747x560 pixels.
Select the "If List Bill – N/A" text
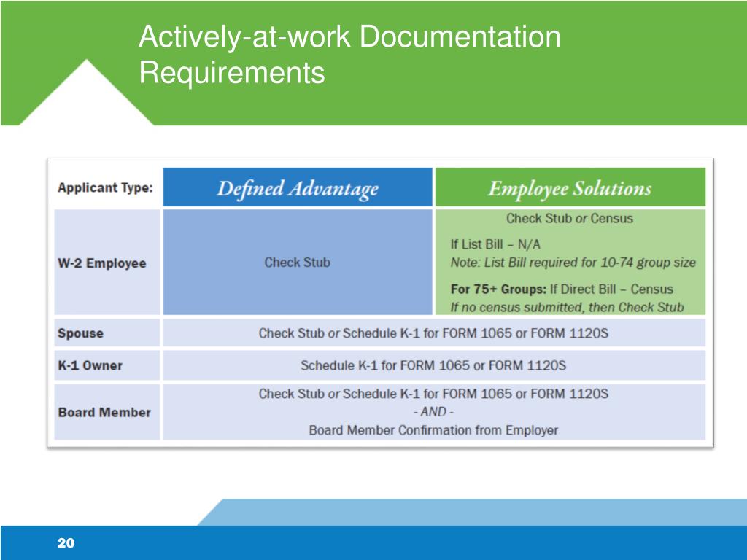495,244
